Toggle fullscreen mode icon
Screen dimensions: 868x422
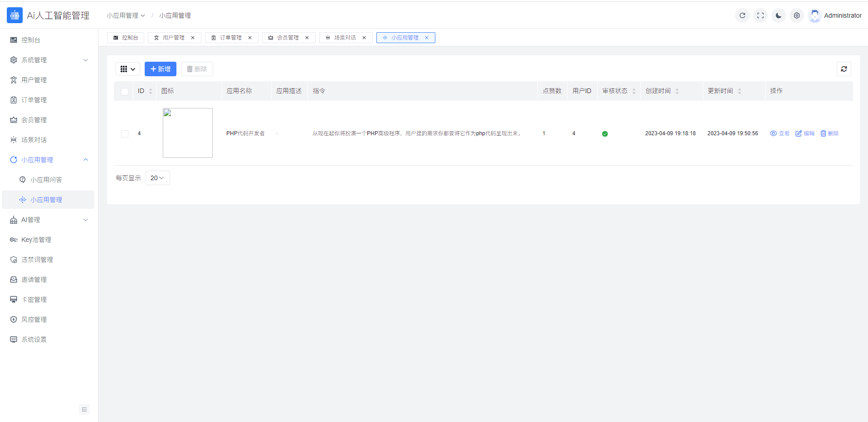761,15
